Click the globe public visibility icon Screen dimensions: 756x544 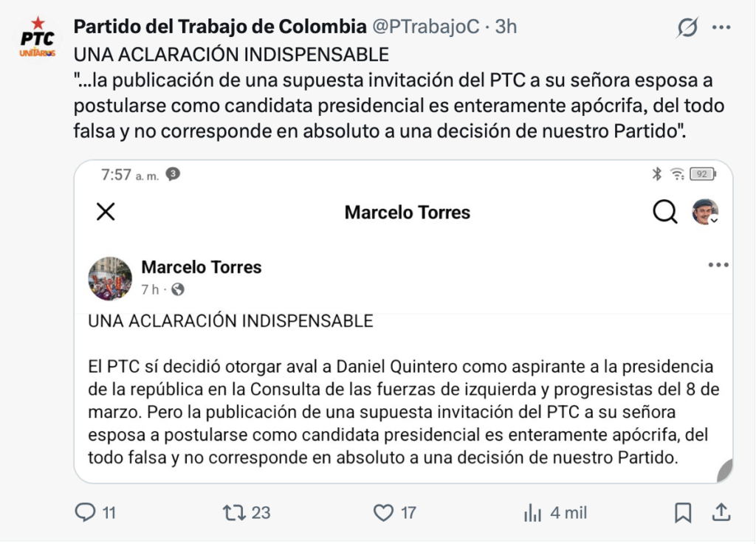point(177,290)
